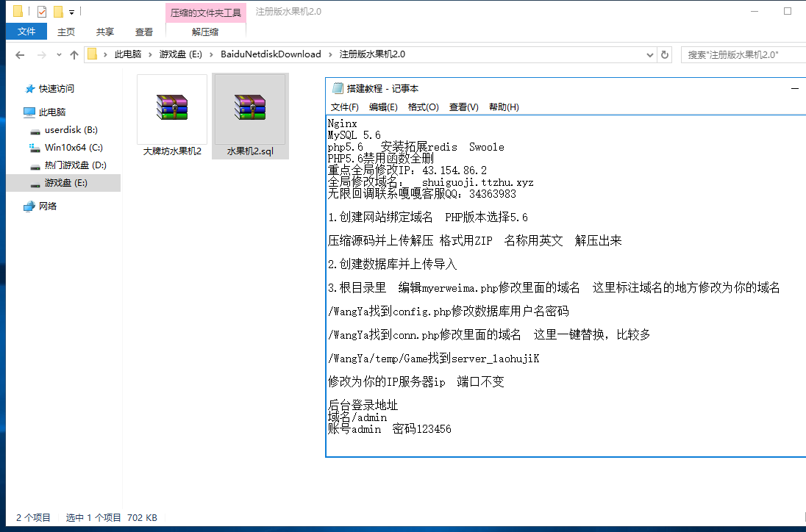Click the Notepad icon in 搭建教程 title bar
This screenshot has width=806, height=532.
pyautogui.click(x=338, y=88)
